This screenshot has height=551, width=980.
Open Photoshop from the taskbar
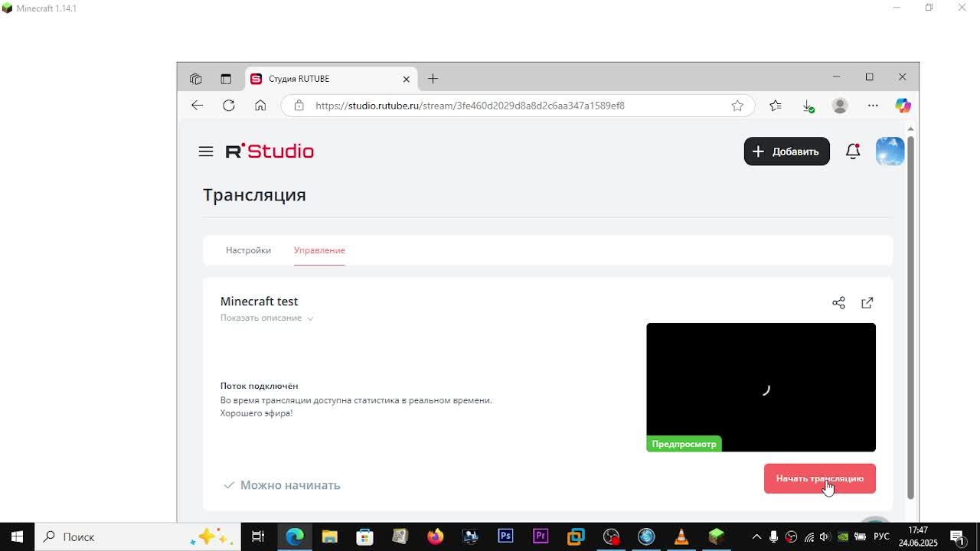point(505,536)
